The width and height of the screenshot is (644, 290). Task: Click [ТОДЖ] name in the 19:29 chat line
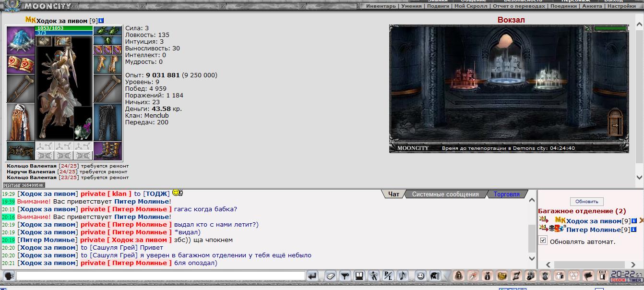coord(156,194)
